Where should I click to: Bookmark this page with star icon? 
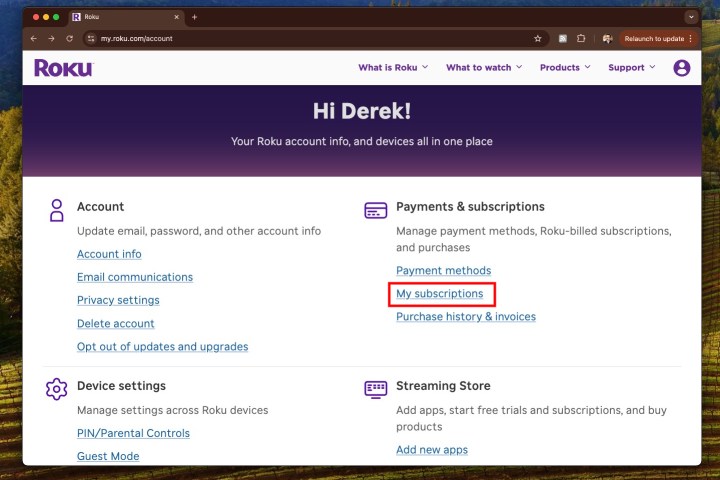(537, 39)
